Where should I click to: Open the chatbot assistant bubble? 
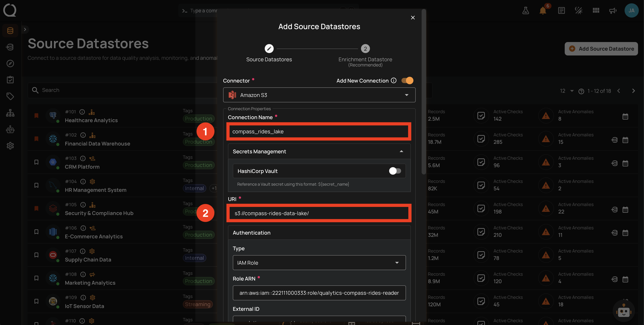tap(624, 311)
